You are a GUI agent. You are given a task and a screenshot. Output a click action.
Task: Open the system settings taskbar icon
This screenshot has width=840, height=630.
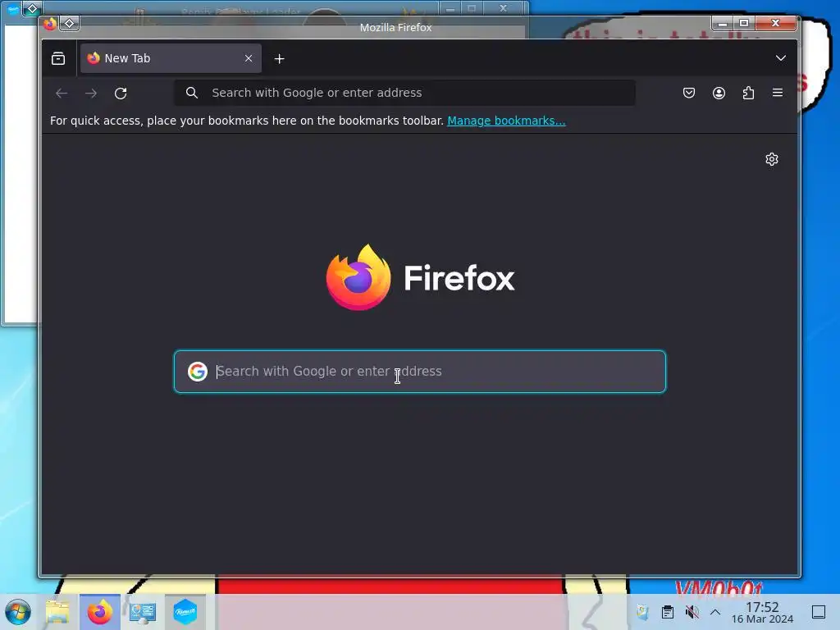tap(143, 612)
